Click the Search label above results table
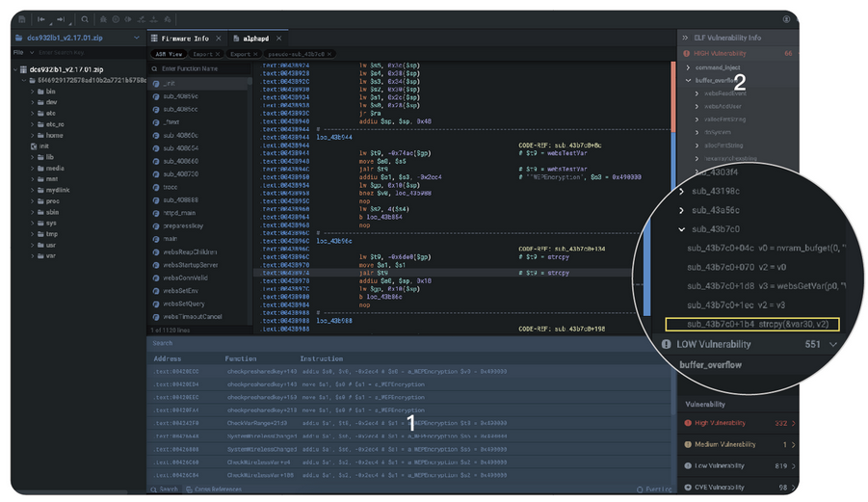Image resolution: width=868 pixels, height=502 pixels. pos(163,343)
